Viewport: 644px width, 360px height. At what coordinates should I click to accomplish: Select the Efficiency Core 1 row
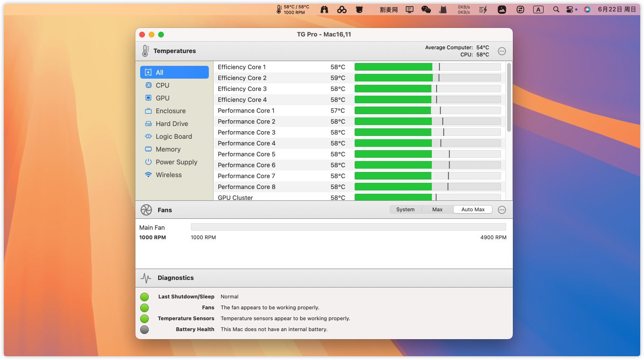[359, 67]
